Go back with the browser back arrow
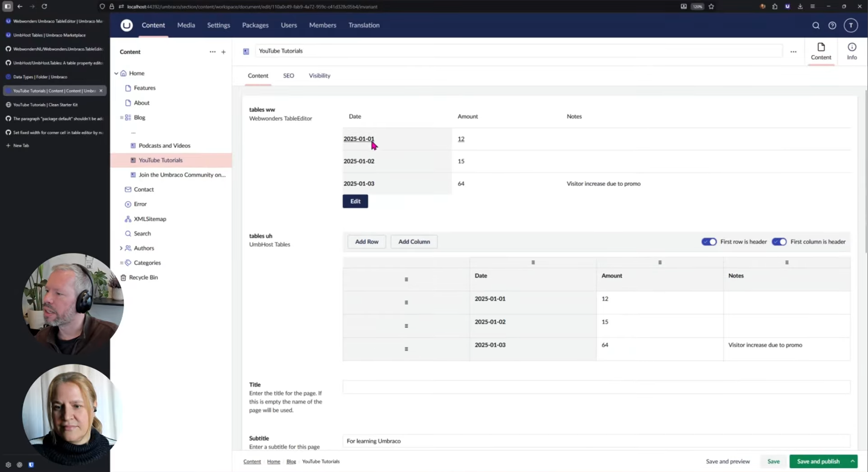This screenshot has width=868, height=472. point(20,6)
